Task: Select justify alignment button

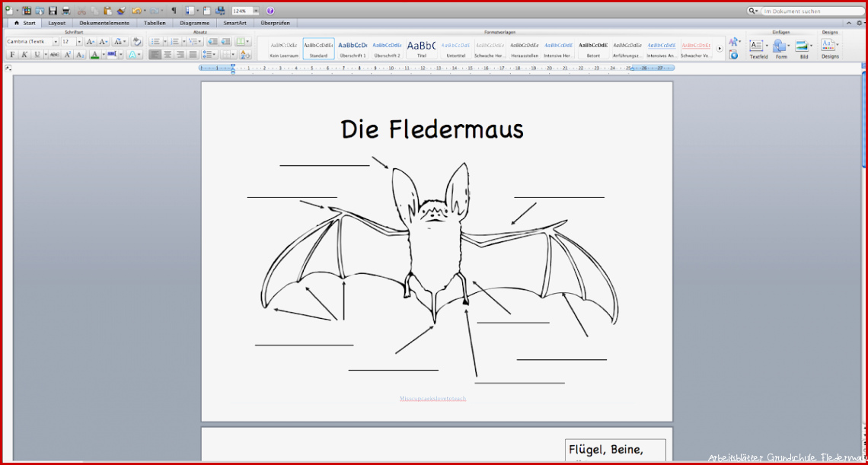Action: coord(193,54)
